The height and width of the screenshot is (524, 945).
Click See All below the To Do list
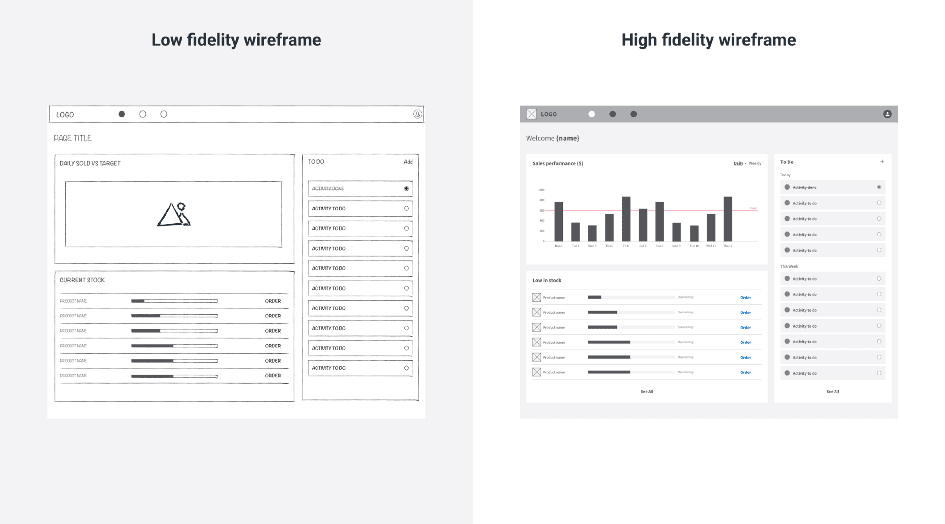[832, 392]
